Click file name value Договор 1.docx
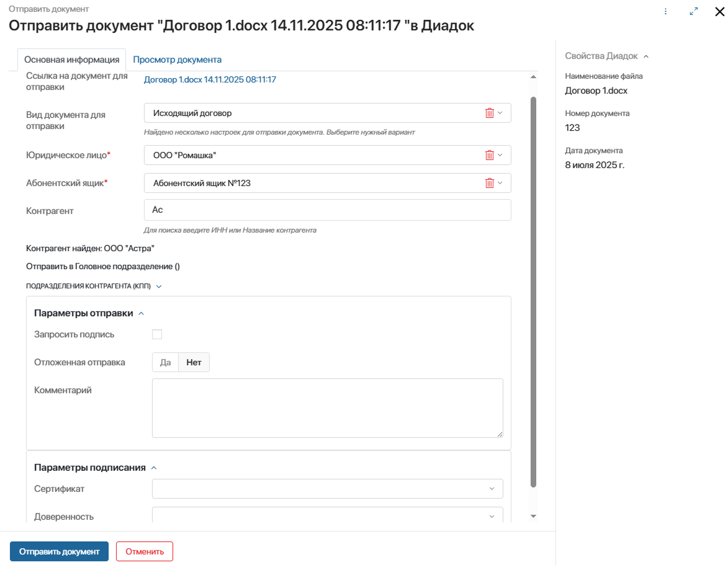 coord(596,91)
